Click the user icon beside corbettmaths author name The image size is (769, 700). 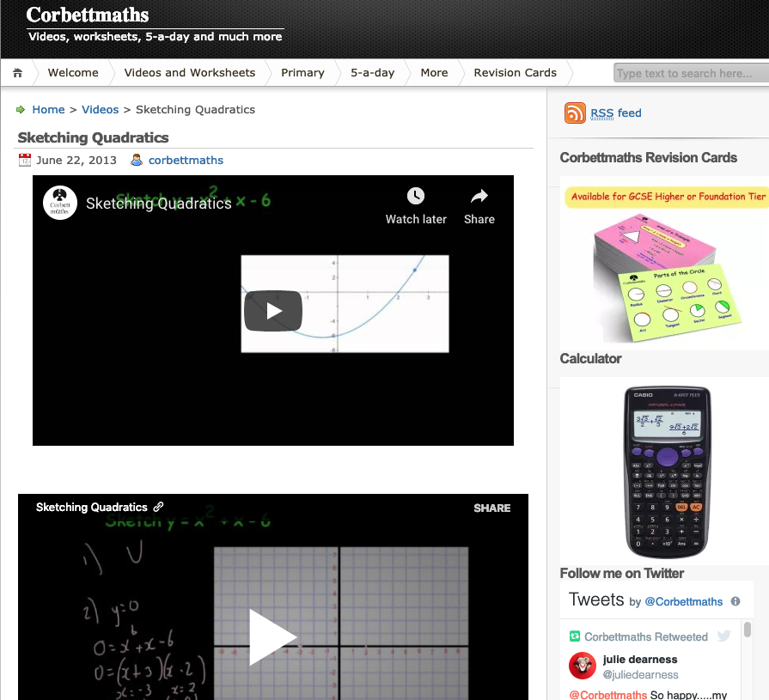pyautogui.click(x=137, y=160)
